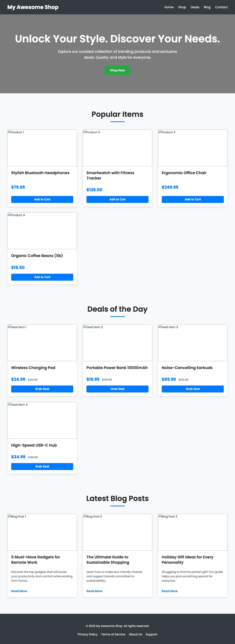Open the Privacy Policy link

click(x=87, y=634)
